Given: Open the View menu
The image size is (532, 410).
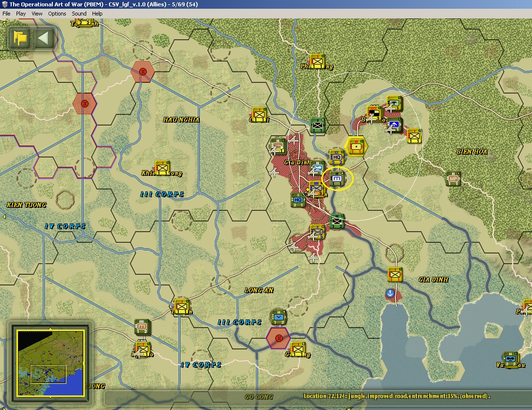Looking at the screenshot, I should tap(37, 14).
